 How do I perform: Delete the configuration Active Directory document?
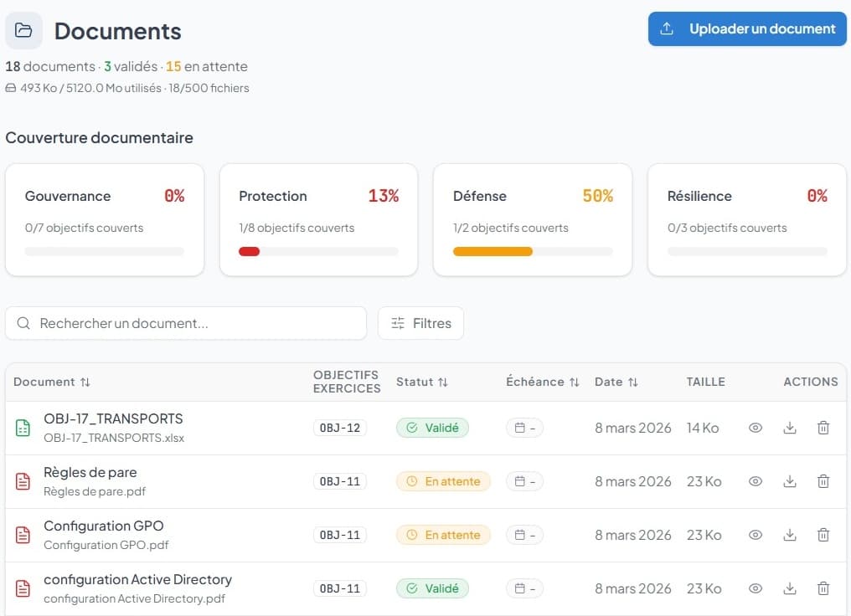click(x=823, y=588)
